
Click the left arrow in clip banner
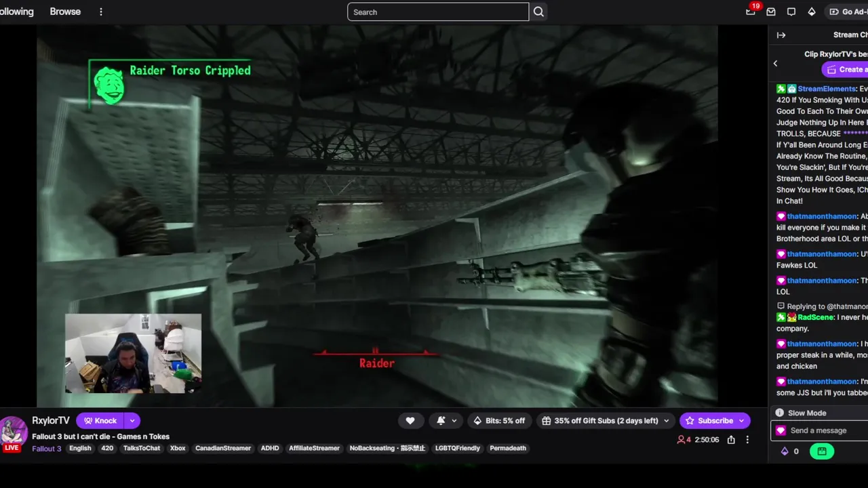[776, 63]
